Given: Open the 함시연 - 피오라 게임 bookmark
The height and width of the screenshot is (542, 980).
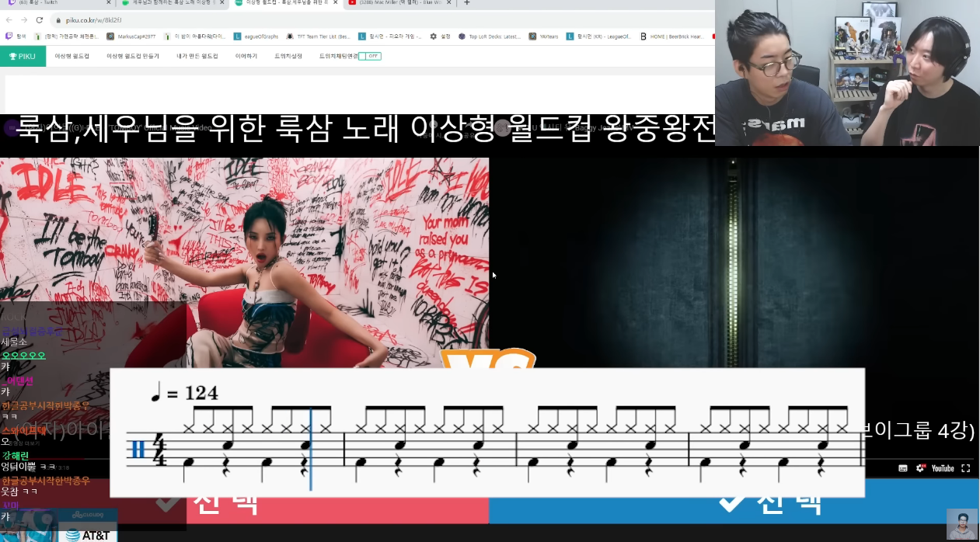Looking at the screenshot, I should 390,36.
